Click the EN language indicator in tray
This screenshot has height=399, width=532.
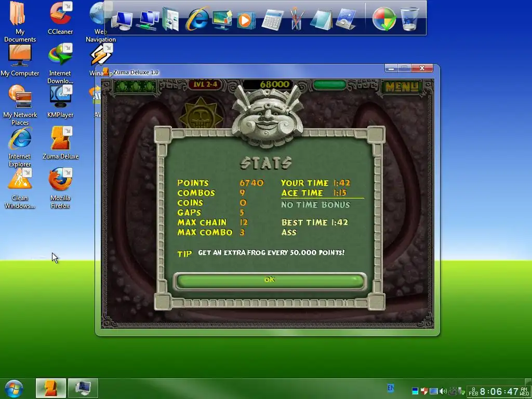391,388
